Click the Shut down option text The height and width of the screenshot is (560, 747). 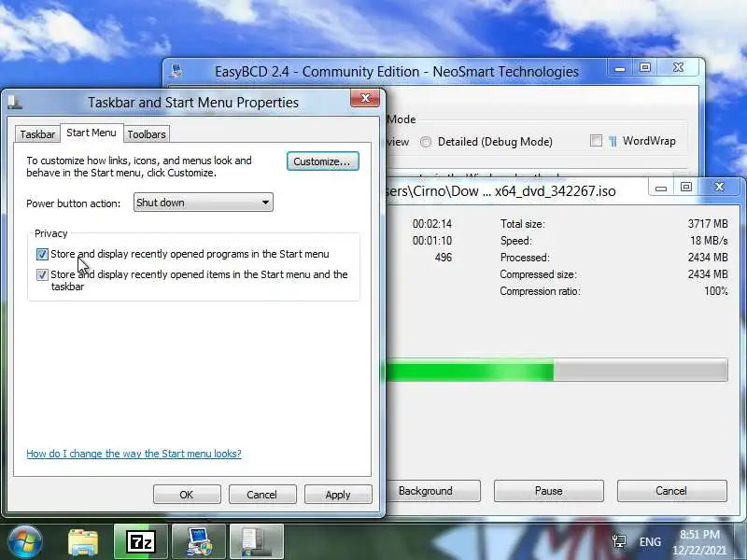[161, 203]
